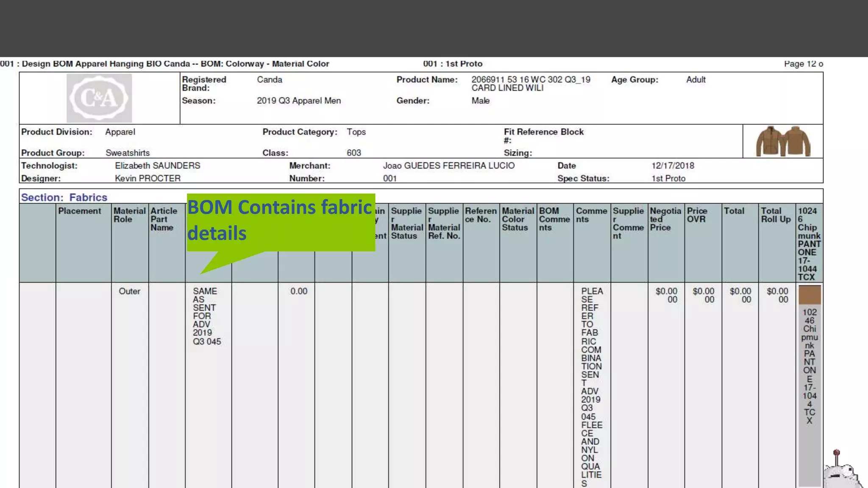Select the Material Role column header

pos(129,215)
